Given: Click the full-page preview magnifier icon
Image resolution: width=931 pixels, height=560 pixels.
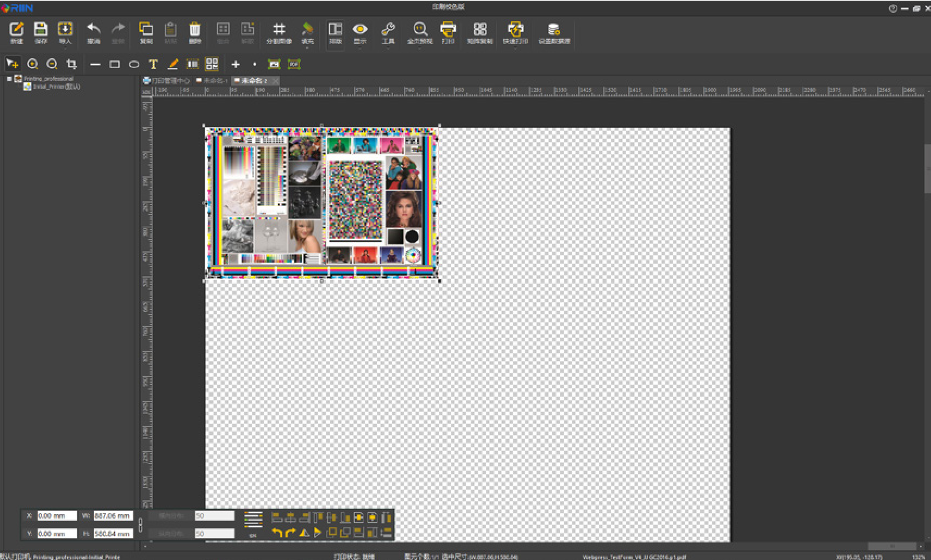Looking at the screenshot, I should coord(420,29).
